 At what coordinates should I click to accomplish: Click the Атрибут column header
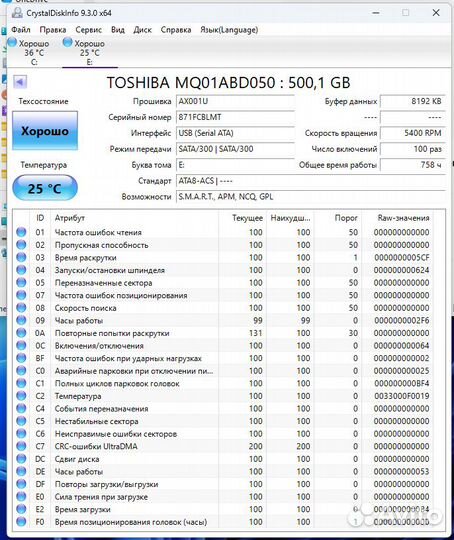70,218
